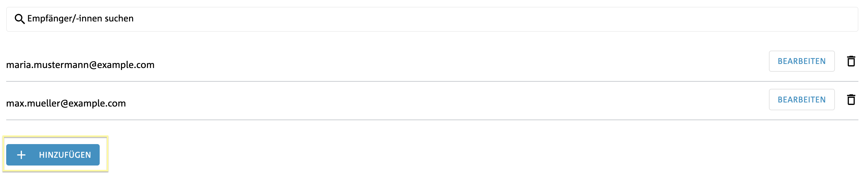Remove recipient Maria Mustermann with the bin
The width and height of the screenshot is (868, 177).
(x=851, y=61)
